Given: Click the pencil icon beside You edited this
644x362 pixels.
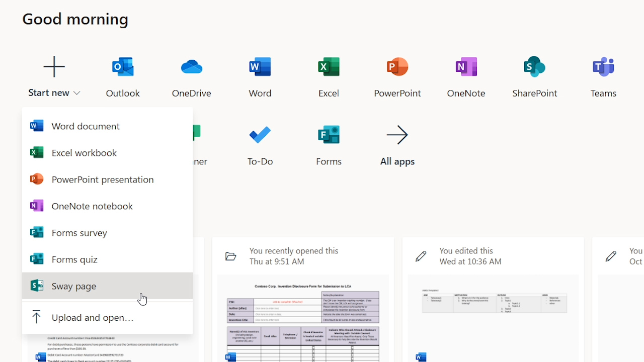Looking at the screenshot, I should [421, 256].
